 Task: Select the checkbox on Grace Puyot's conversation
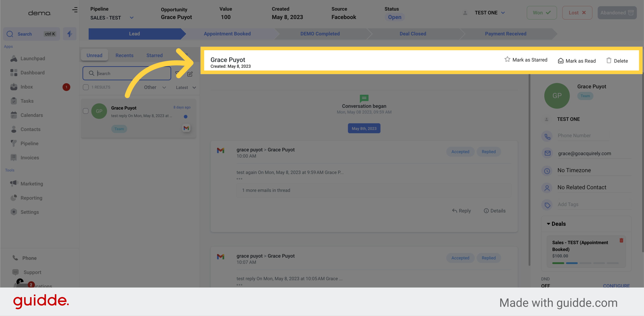(x=86, y=111)
